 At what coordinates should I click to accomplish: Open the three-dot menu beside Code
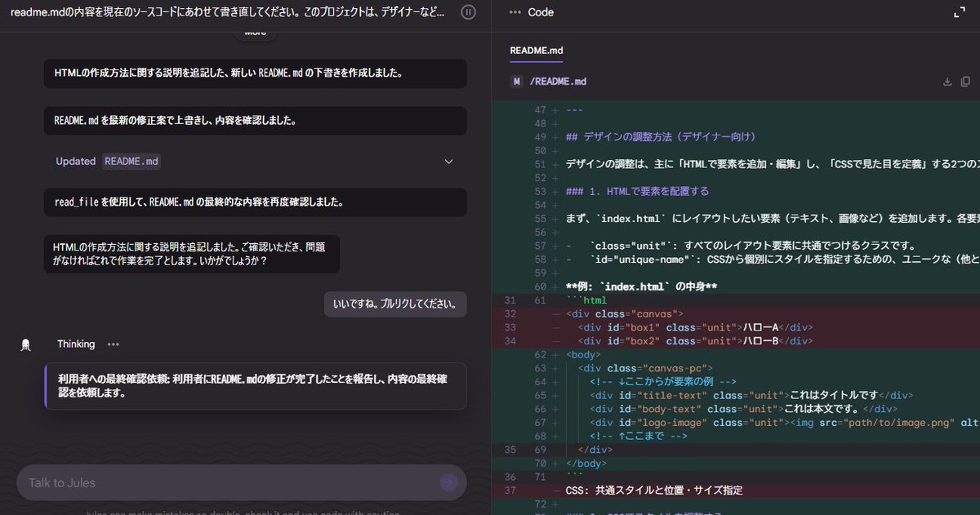click(x=514, y=12)
